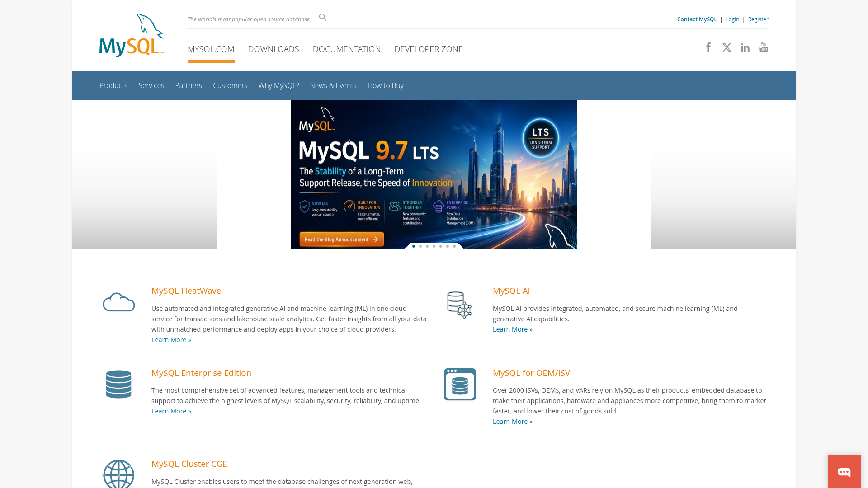This screenshot has height=488, width=868.
Task: Open the DEVELOPER ZONE tab
Action: tap(429, 49)
